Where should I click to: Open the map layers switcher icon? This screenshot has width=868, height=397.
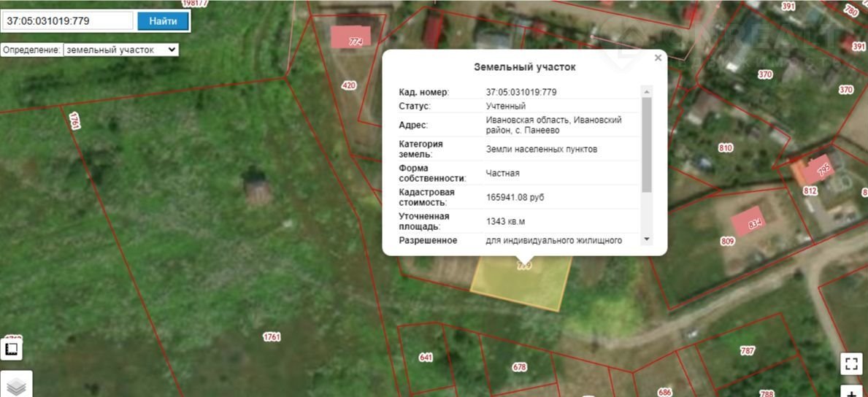[16, 386]
